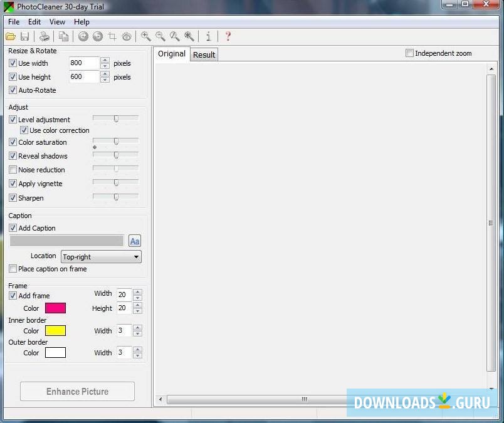Open the caption Location dropdown
The width and height of the screenshot is (504, 423).
click(101, 257)
